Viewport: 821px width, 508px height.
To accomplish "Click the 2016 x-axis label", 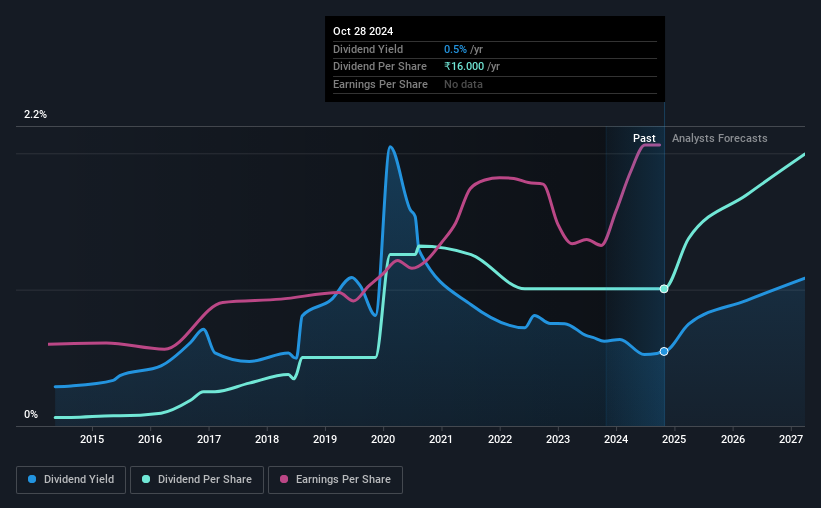I will (x=150, y=439).
